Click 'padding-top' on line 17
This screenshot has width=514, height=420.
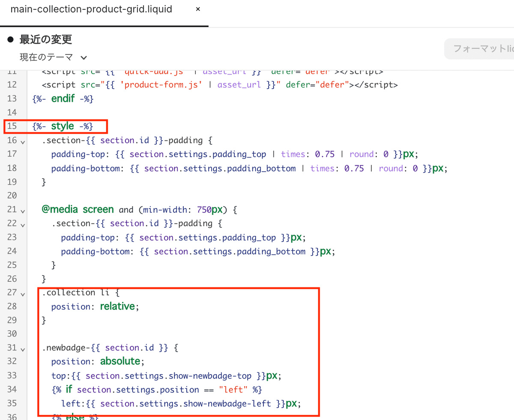point(78,154)
